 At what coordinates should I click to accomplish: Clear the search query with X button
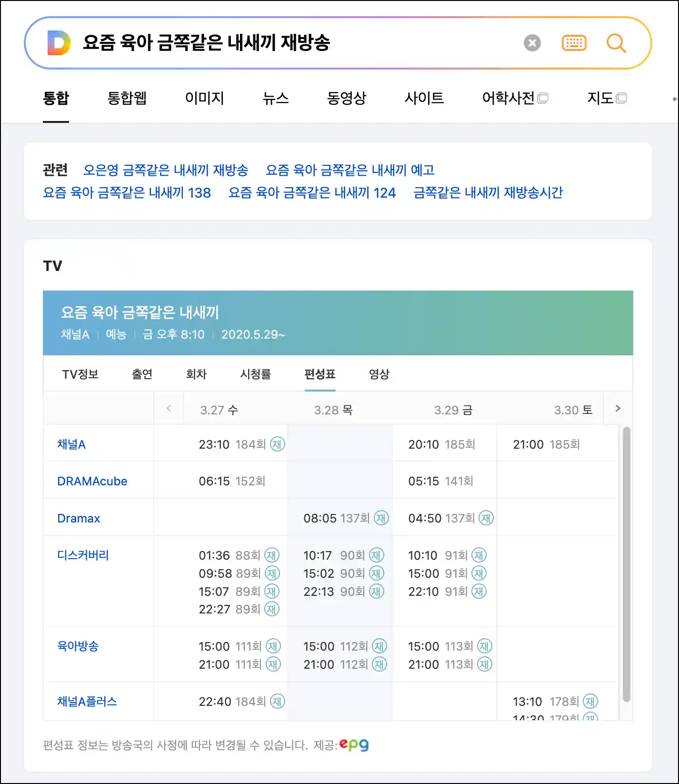(532, 43)
